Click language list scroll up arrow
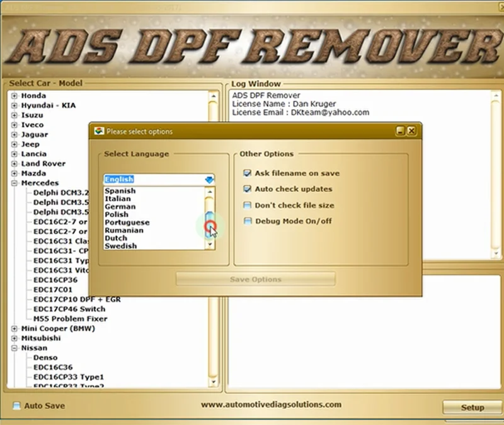Image resolution: width=504 pixels, height=425 pixels. coord(210,192)
